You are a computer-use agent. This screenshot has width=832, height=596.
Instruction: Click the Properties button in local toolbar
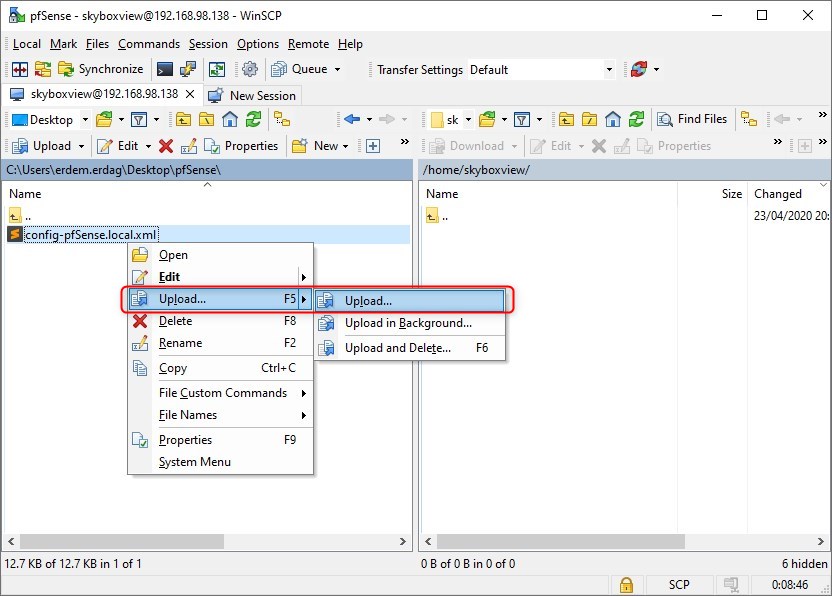[x=241, y=146]
